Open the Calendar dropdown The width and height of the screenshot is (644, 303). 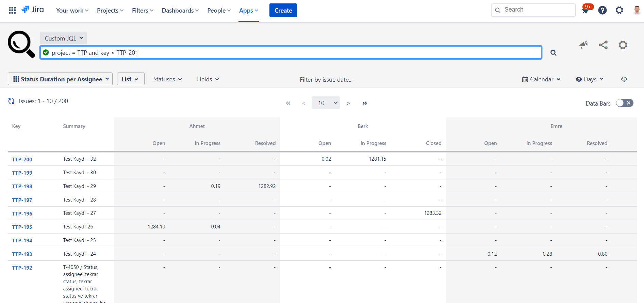[541, 79]
